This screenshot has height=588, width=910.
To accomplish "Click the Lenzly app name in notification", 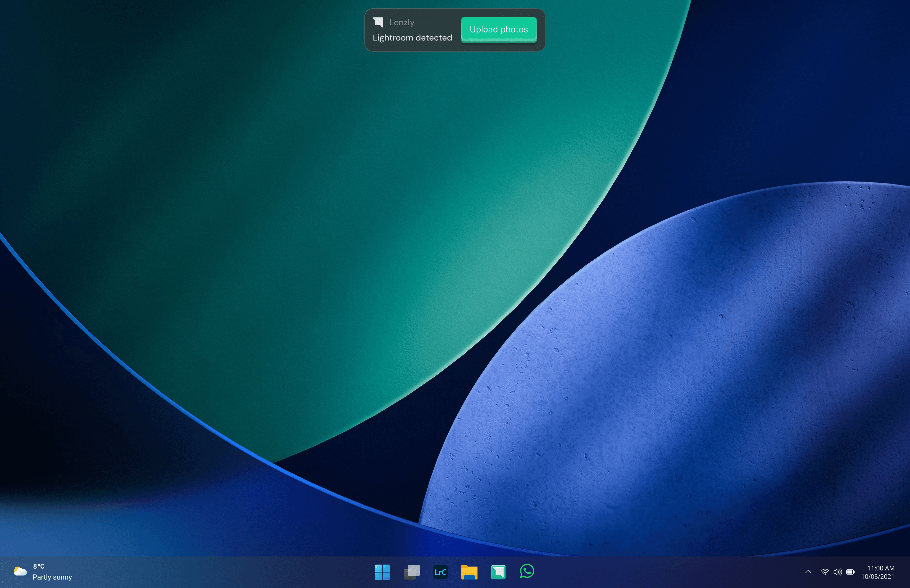I will click(401, 23).
